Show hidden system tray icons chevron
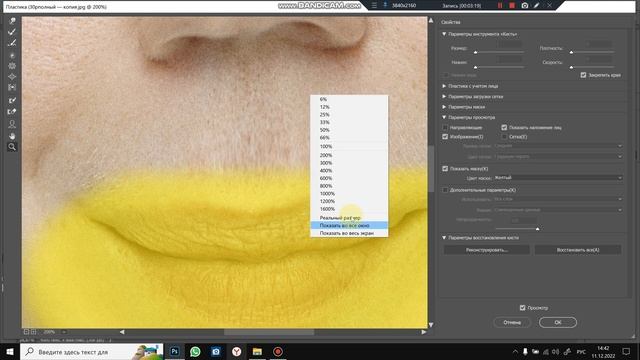640x360 pixels. [515, 351]
